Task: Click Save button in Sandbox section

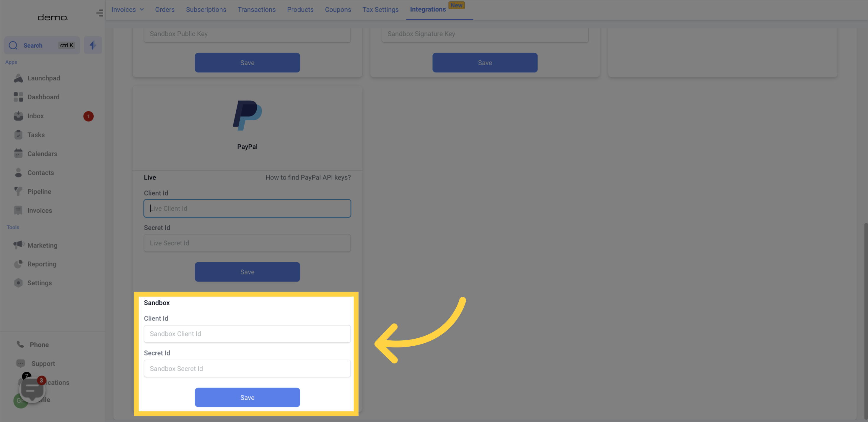Action: pos(247,397)
